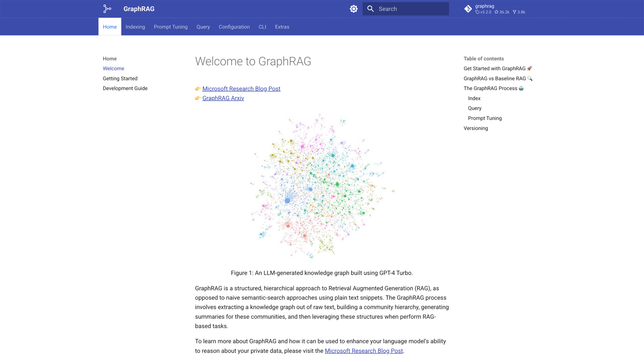Open the Extras tab

[282, 27]
